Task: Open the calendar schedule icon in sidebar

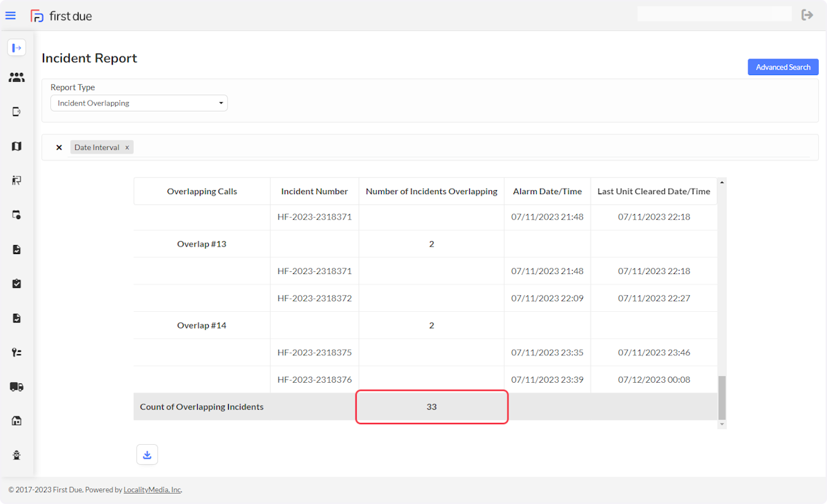Action: (17, 215)
